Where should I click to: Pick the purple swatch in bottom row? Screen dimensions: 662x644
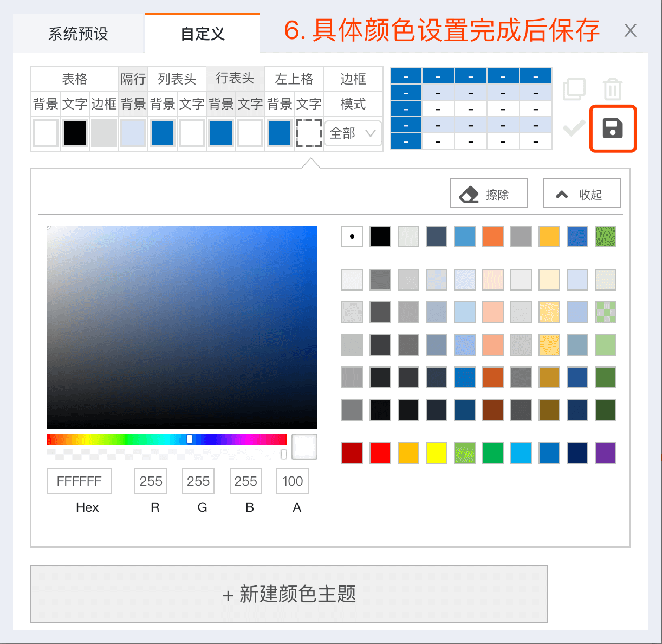tap(606, 453)
